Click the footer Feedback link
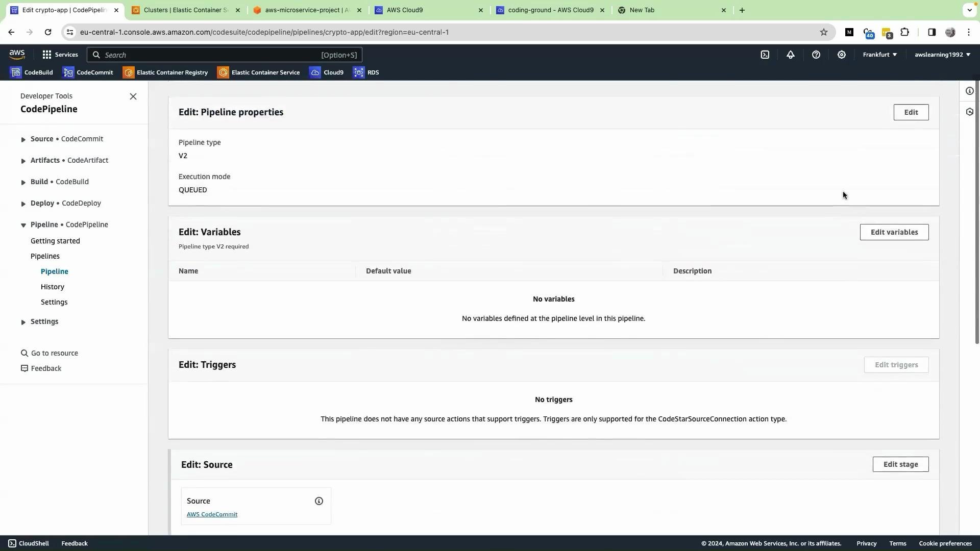 (x=75, y=544)
